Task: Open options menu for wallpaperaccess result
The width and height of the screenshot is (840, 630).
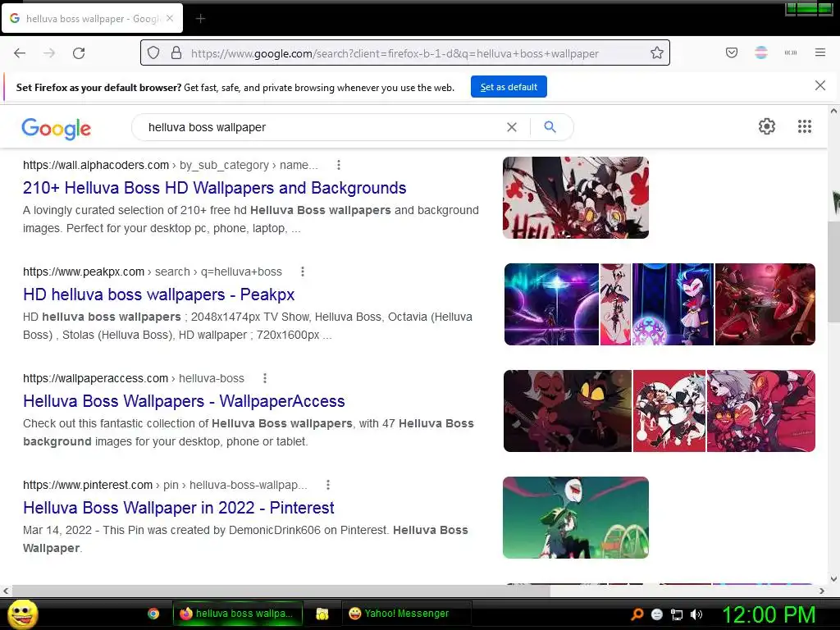Action: click(265, 378)
